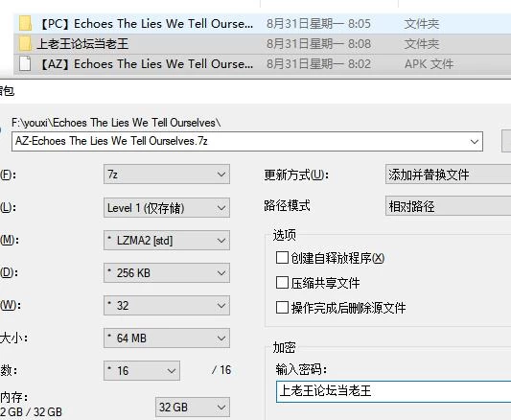Click the archive name field AZ-Echoes...7z

tap(247, 141)
